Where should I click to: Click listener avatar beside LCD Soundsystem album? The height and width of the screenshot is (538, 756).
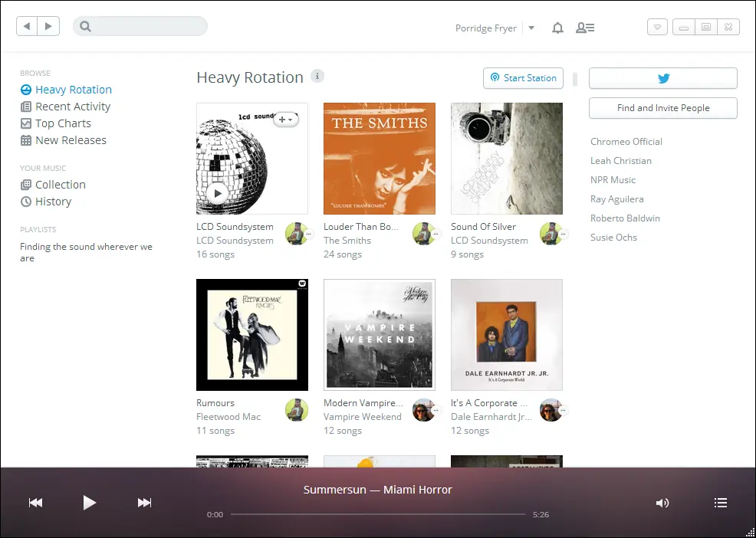(296, 234)
